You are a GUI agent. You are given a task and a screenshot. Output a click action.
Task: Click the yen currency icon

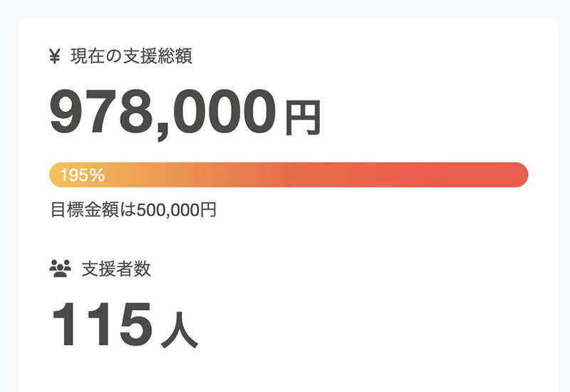click(55, 57)
